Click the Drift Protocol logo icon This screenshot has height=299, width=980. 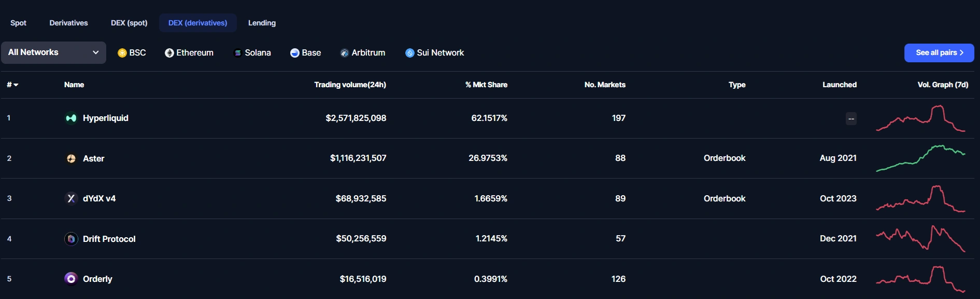coord(71,239)
